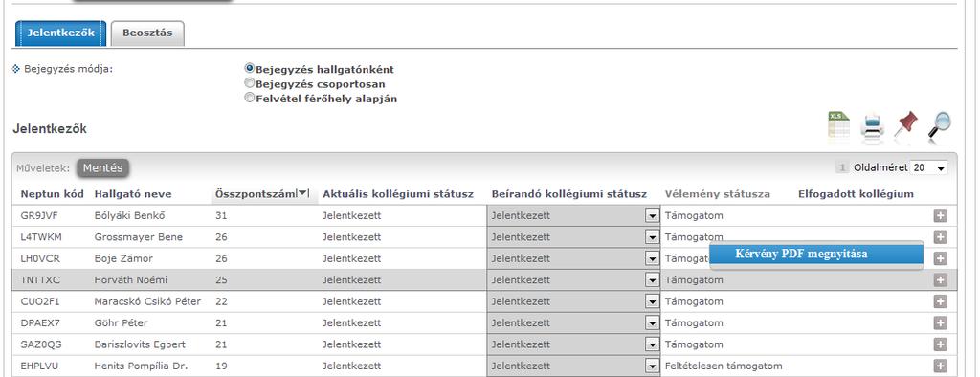The width and height of the screenshot is (980, 377).
Task: Select Bejegyzés hallgatónként radio option
Action: (250, 68)
